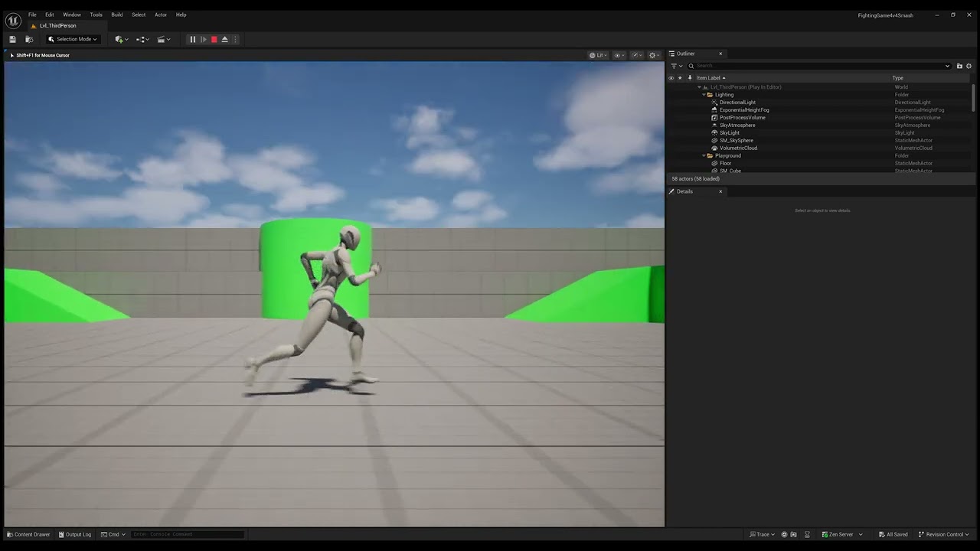Toggle the visibility eye column header
The image size is (980, 551).
[671, 78]
